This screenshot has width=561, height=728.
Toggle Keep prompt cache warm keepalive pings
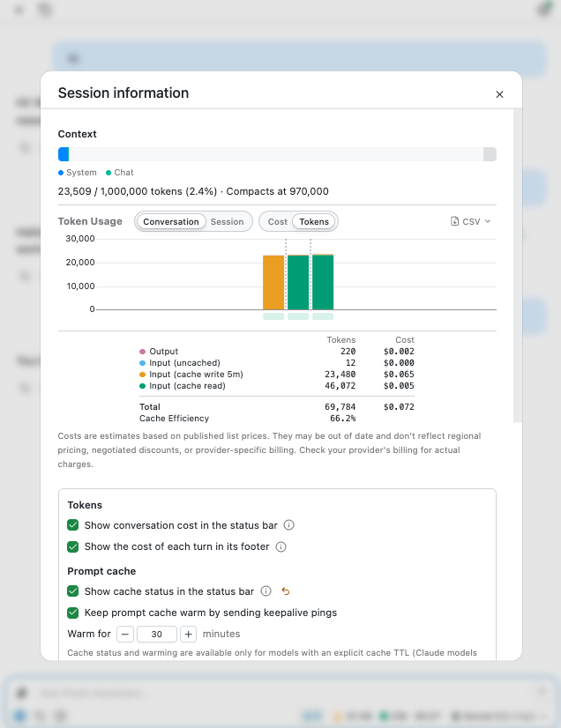tap(73, 613)
